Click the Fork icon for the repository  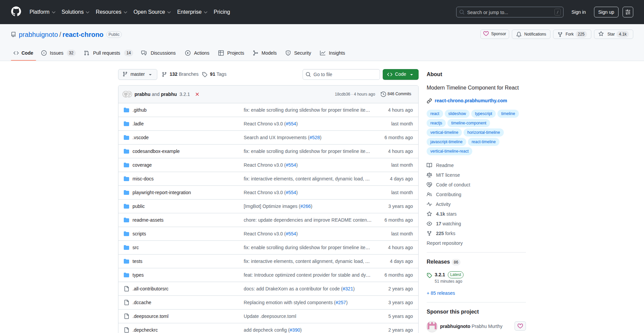pos(560,34)
